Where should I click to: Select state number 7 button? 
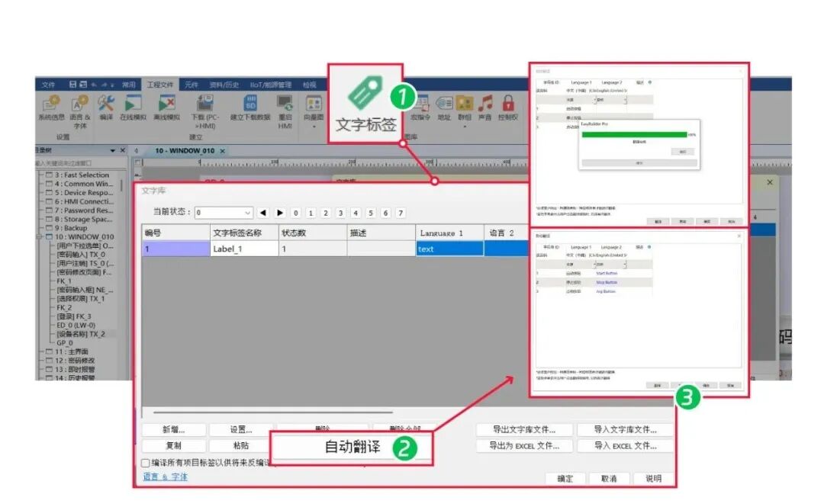401,213
